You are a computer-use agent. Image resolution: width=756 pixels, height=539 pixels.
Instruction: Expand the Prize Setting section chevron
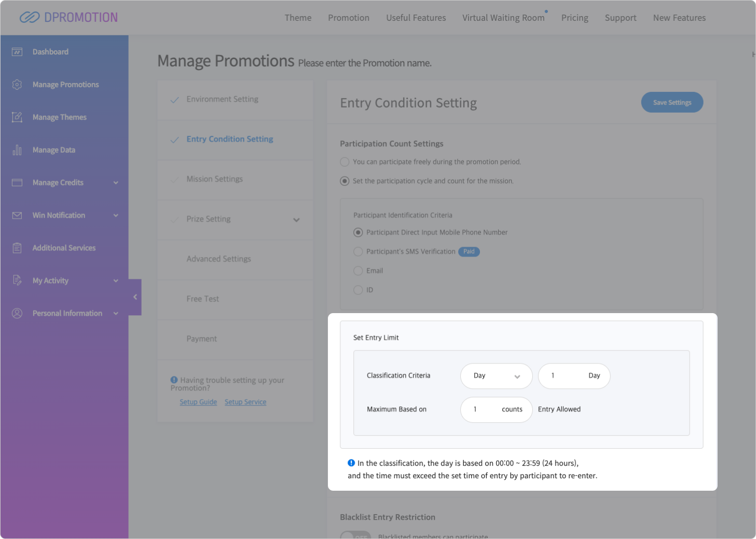coord(296,220)
